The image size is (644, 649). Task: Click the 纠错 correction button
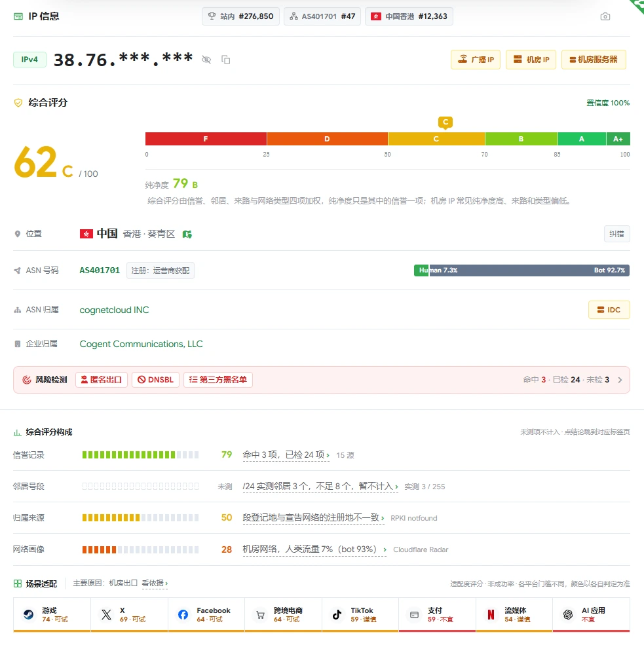point(616,234)
